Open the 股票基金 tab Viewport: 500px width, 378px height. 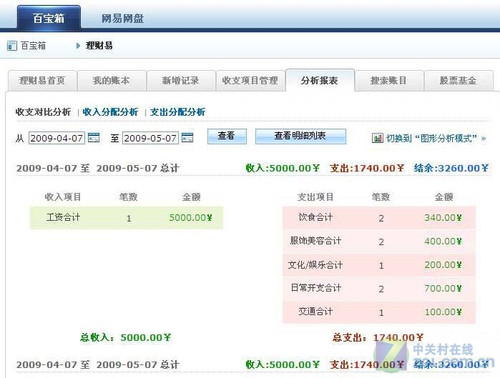tap(458, 80)
